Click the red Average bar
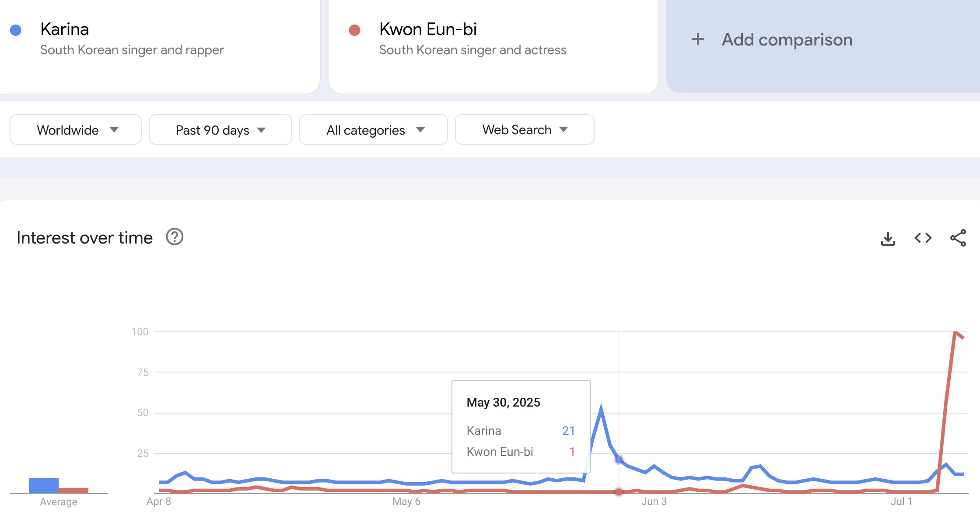This screenshot has height=522, width=980. (x=73, y=491)
